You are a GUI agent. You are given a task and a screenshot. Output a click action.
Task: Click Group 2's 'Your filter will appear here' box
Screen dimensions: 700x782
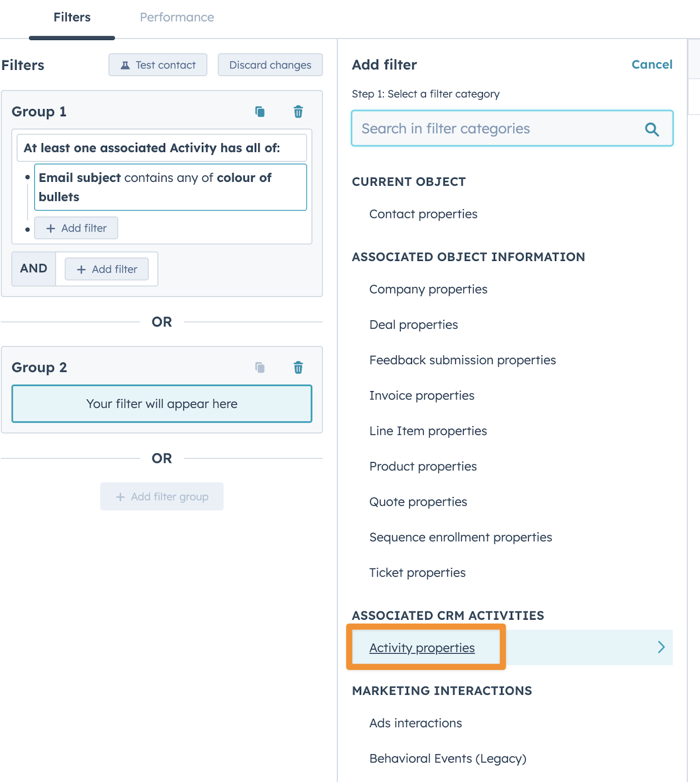[x=162, y=404]
